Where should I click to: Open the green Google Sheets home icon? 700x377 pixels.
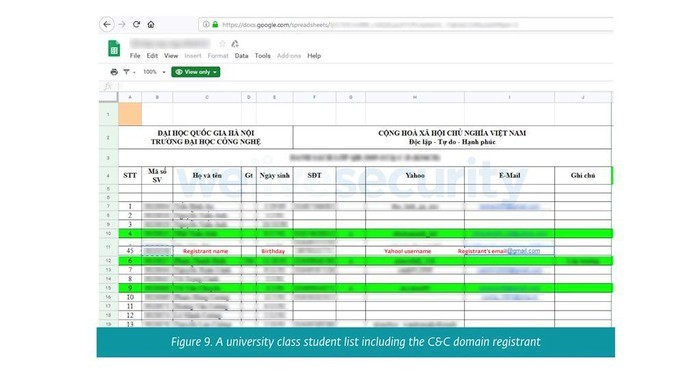click(114, 49)
